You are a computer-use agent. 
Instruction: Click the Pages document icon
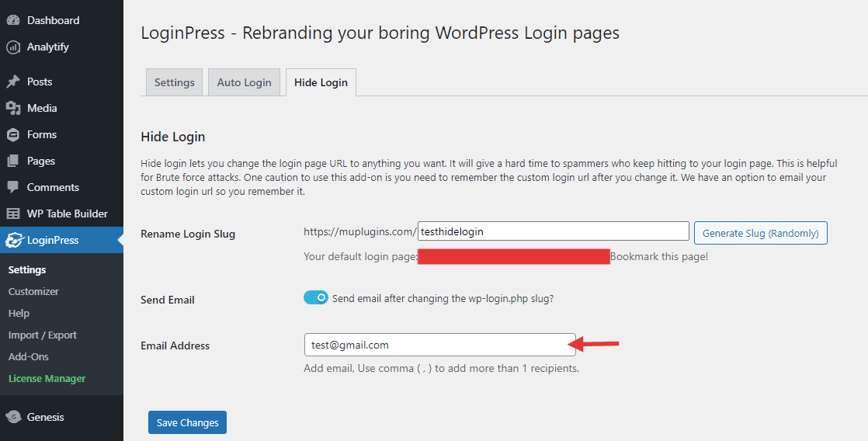[13, 161]
